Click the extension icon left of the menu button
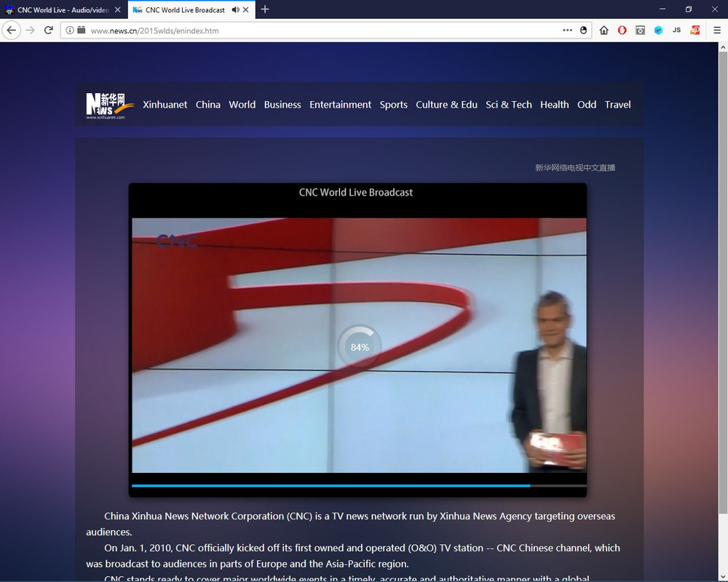This screenshot has width=728, height=582. click(x=695, y=31)
